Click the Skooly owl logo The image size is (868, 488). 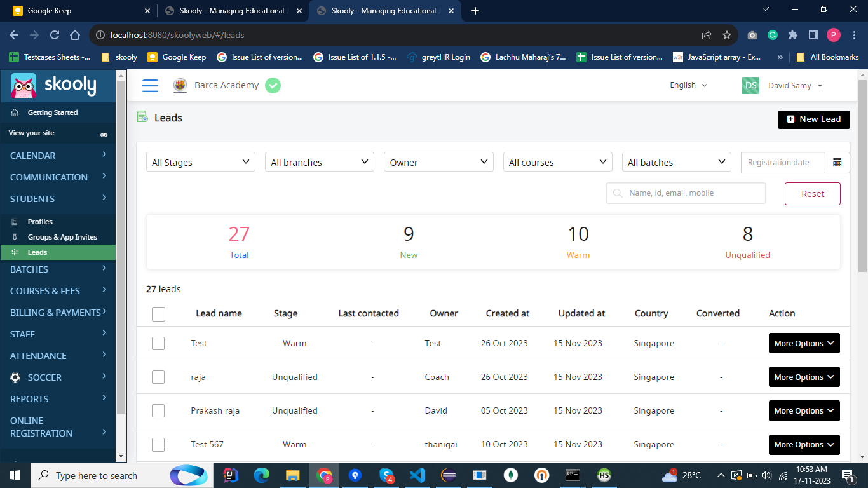[x=24, y=86]
